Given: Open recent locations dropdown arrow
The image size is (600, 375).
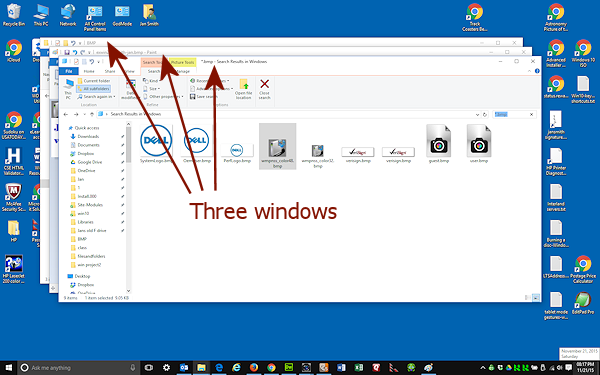Looking at the screenshot, I should point(84,114).
